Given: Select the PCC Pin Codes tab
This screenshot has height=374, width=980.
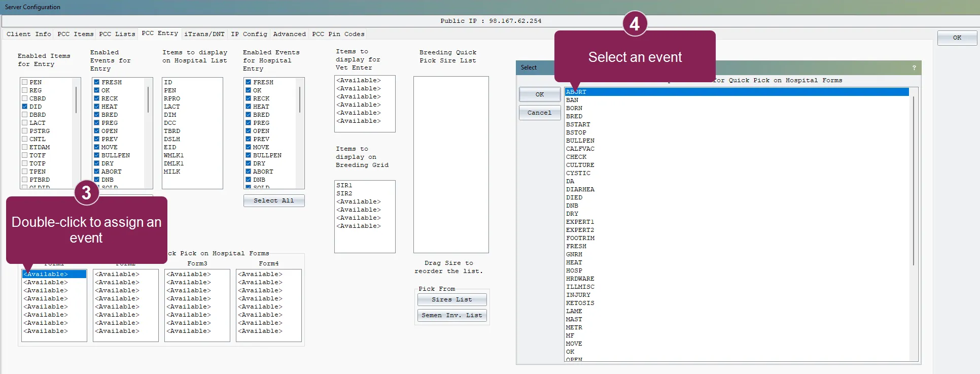Looking at the screenshot, I should coord(338,34).
